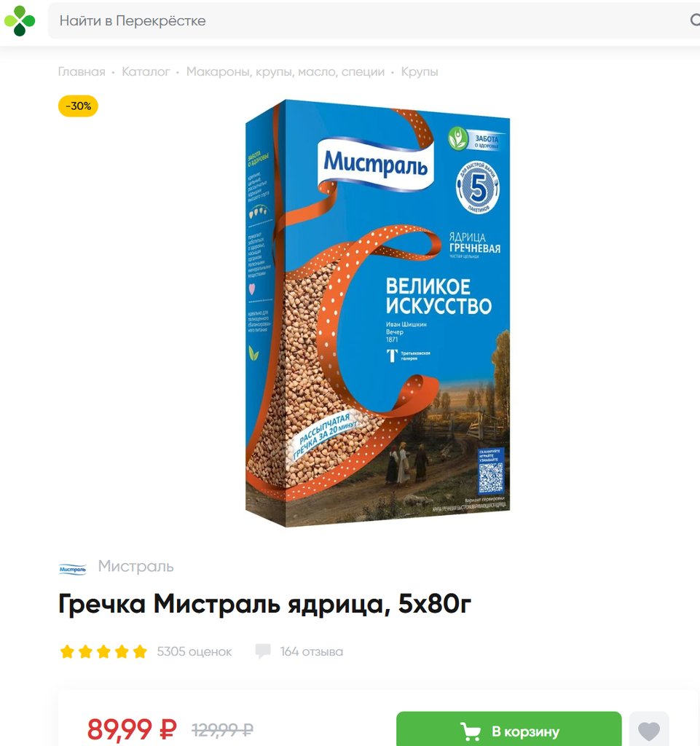Open 'Макароны, крупы, масло, специи' breadcrumb
This screenshot has width=700, height=746.
point(286,72)
